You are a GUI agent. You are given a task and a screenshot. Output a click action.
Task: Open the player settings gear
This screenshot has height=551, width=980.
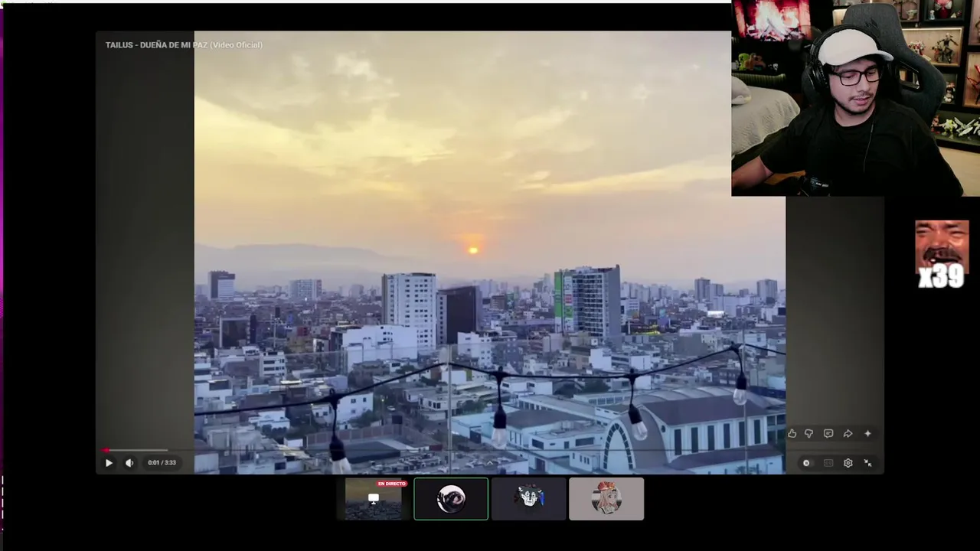[848, 463]
